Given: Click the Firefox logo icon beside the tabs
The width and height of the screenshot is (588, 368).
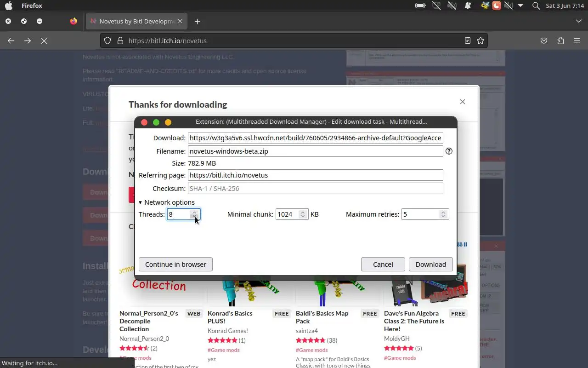Looking at the screenshot, I should pos(73,21).
